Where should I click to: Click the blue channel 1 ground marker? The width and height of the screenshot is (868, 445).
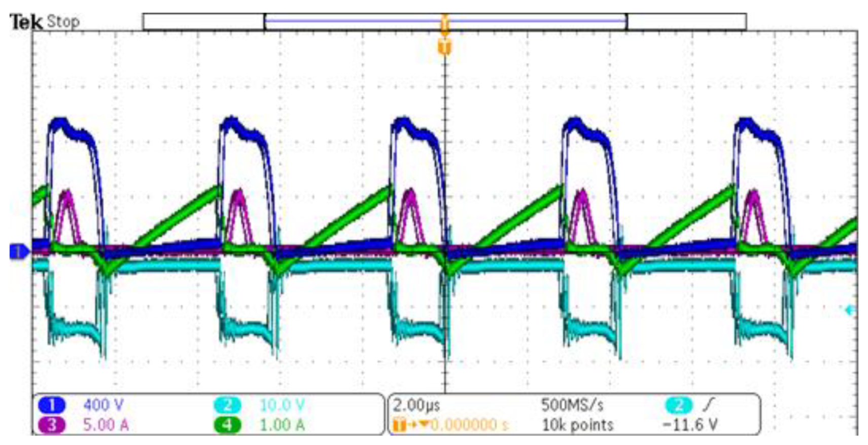pyautogui.click(x=19, y=251)
